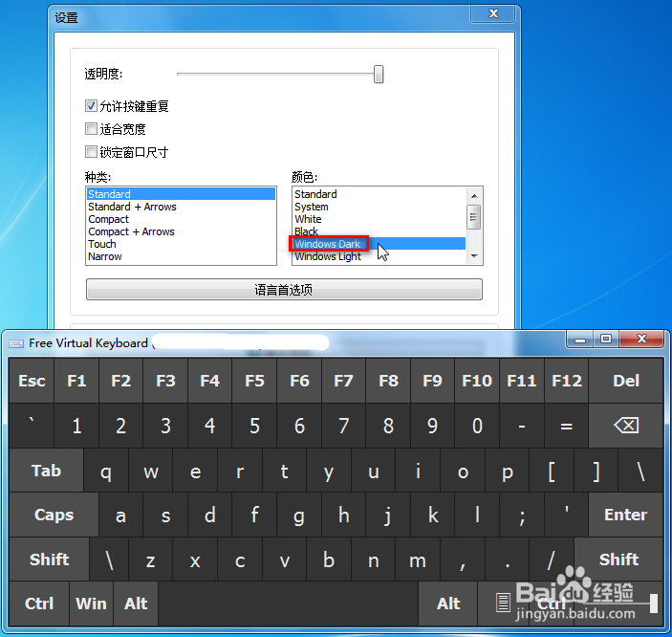Image resolution: width=672 pixels, height=637 pixels.
Task: Enable the 适合宽度 checkbox
Action: (91, 129)
